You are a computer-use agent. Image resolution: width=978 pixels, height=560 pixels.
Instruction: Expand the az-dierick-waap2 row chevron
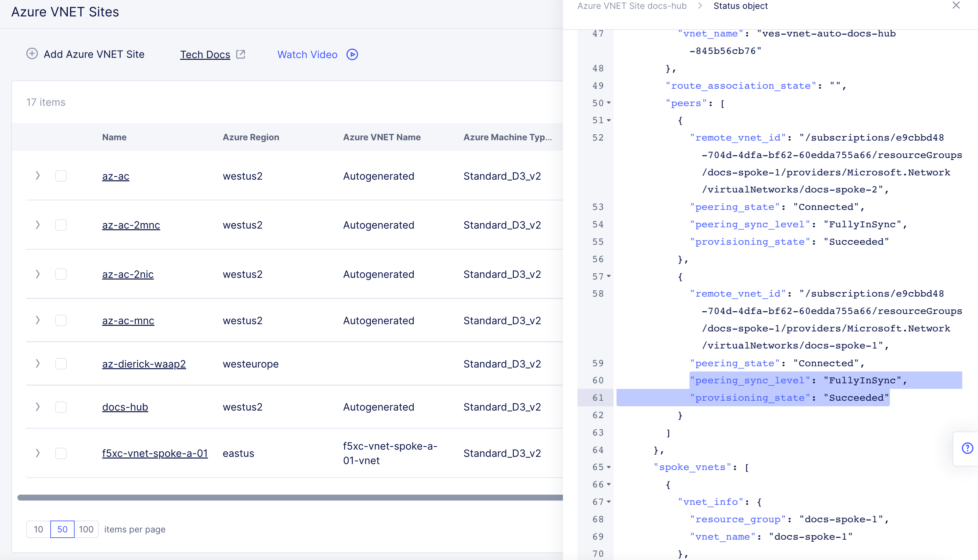point(38,364)
